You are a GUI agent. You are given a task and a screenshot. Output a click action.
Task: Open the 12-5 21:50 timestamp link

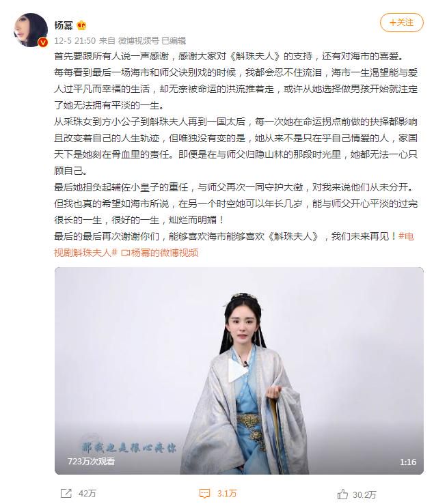click(x=75, y=41)
